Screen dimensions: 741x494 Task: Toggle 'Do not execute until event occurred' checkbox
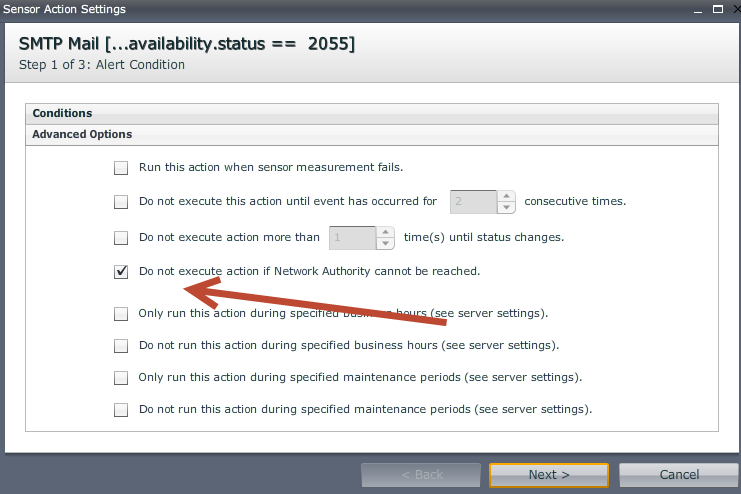[x=121, y=202]
